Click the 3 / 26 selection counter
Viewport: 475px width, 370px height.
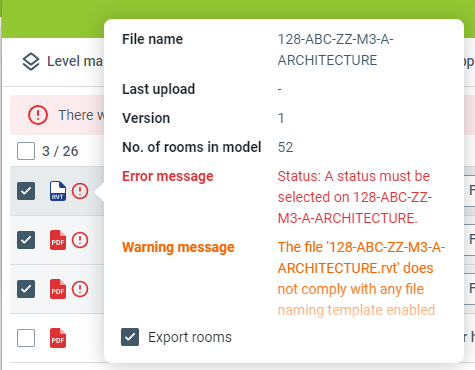[60, 151]
